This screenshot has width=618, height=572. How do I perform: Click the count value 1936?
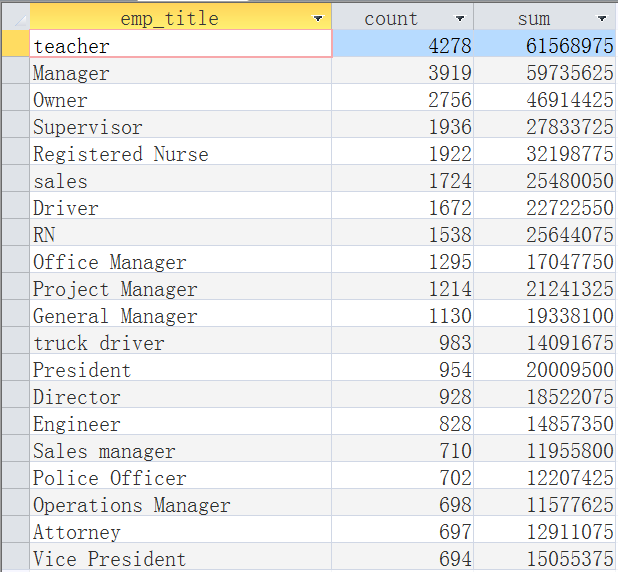tap(450, 127)
